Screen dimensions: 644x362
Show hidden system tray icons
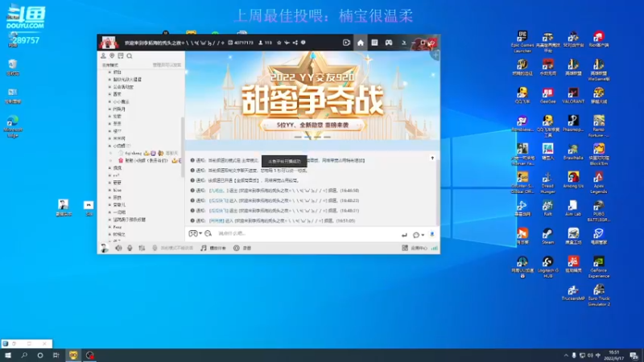(x=566, y=356)
